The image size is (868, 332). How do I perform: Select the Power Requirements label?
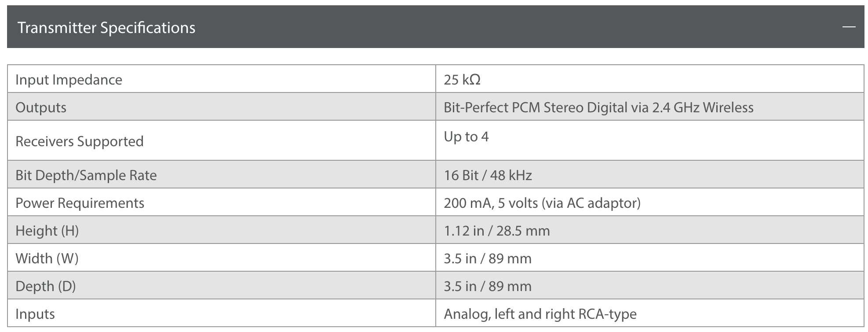click(x=80, y=203)
